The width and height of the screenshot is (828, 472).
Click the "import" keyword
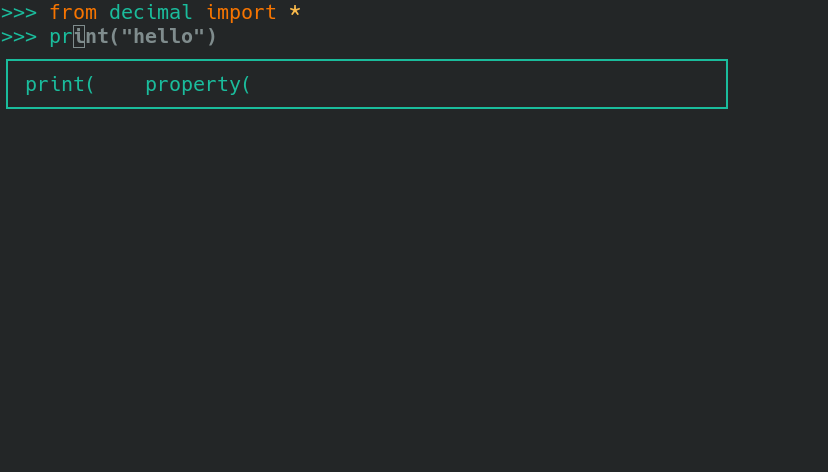pos(241,13)
